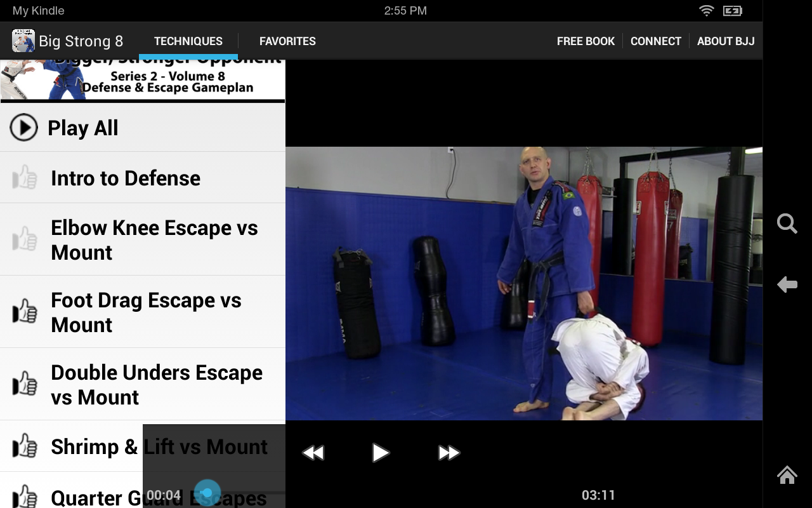Open search using the magnifier icon
The width and height of the screenshot is (812, 508).
787,224
